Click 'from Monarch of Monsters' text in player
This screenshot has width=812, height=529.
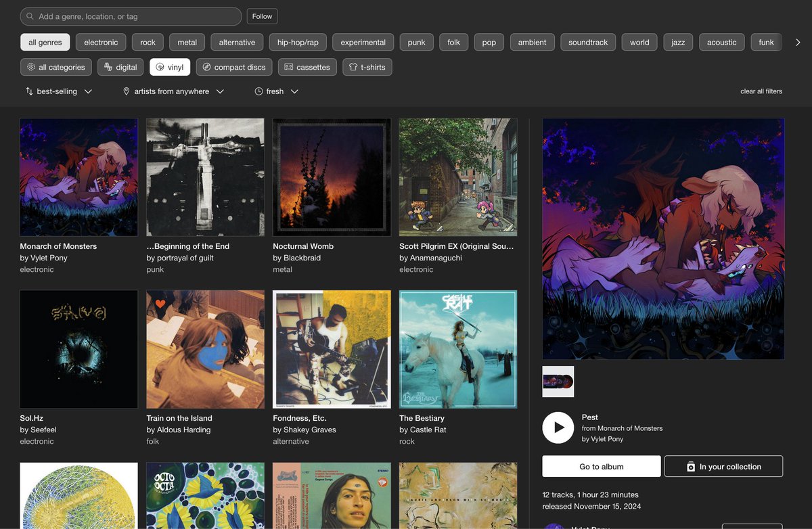[623, 428]
